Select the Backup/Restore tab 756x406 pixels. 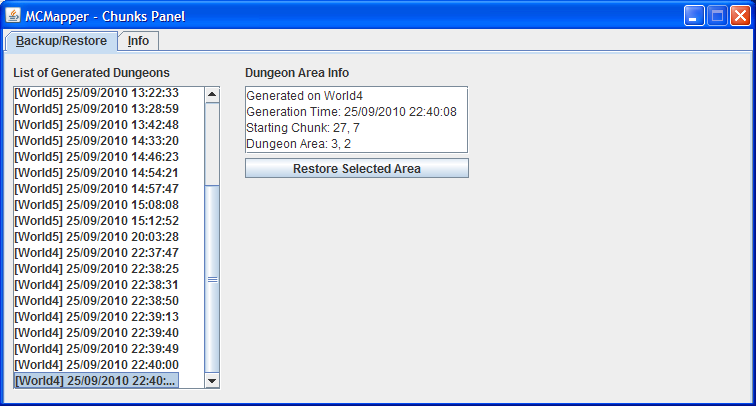(61, 41)
